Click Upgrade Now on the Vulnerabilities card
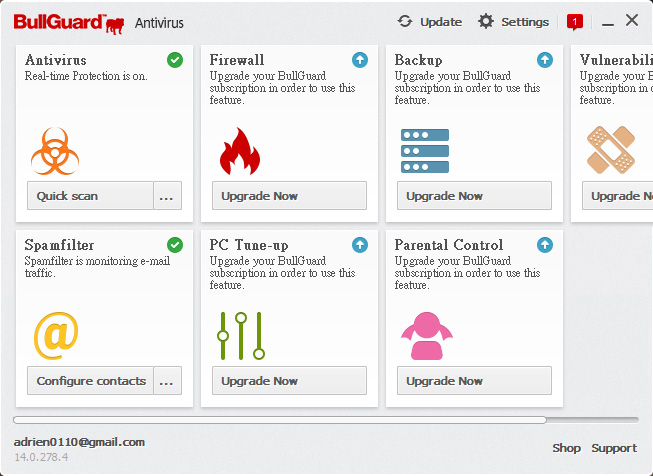The height and width of the screenshot is (476, 653). pos(618,195)
